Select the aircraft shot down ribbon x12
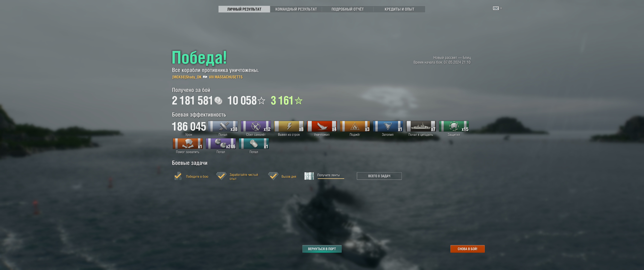Viewport: 644px width, 270px height. tap(256, 126)
